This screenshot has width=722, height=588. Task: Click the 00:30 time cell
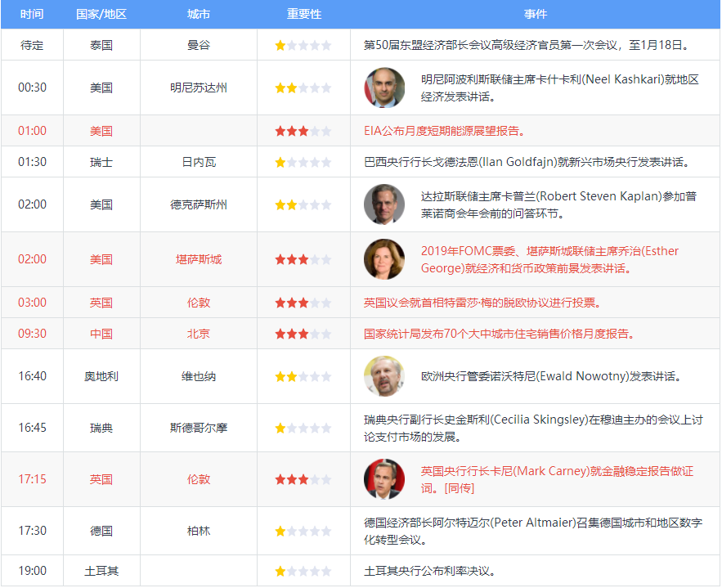(x=32, y=88)
